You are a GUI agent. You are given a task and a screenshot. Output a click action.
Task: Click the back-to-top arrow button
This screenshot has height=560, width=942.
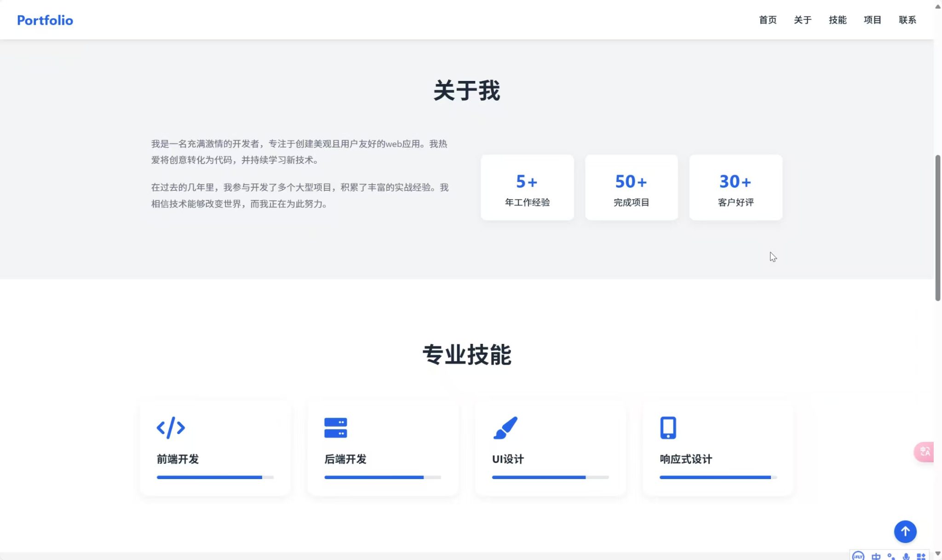tap(905, 531)
